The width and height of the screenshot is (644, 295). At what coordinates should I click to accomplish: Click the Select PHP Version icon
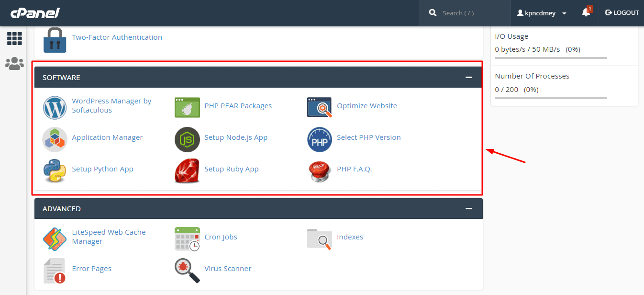(x=319, y=139)
